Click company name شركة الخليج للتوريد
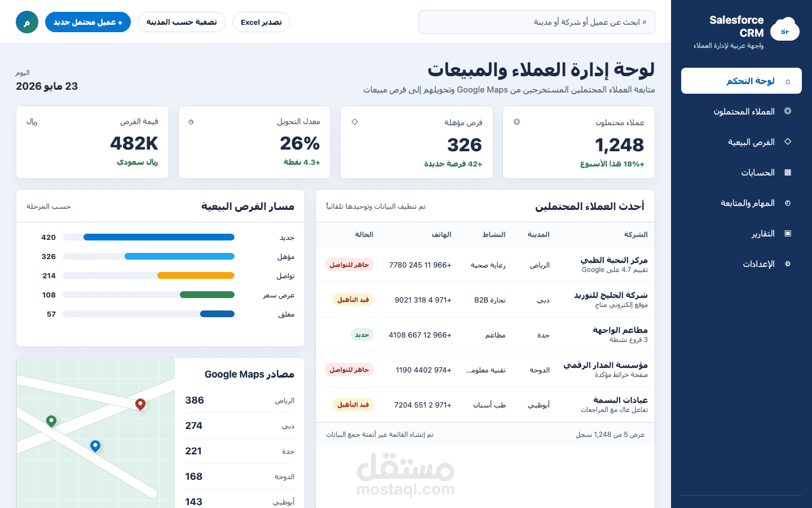 (611, 295)
